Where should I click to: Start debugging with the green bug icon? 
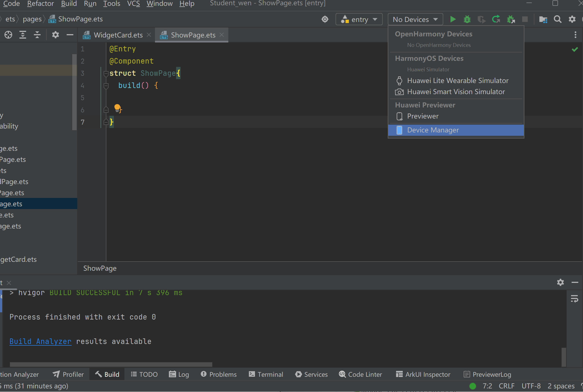pyautogui.click(x=467, y=19)
